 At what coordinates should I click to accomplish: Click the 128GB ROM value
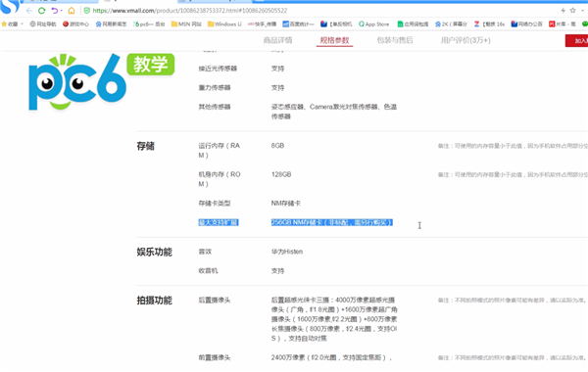pyautogui.click(x=281, y=174)
